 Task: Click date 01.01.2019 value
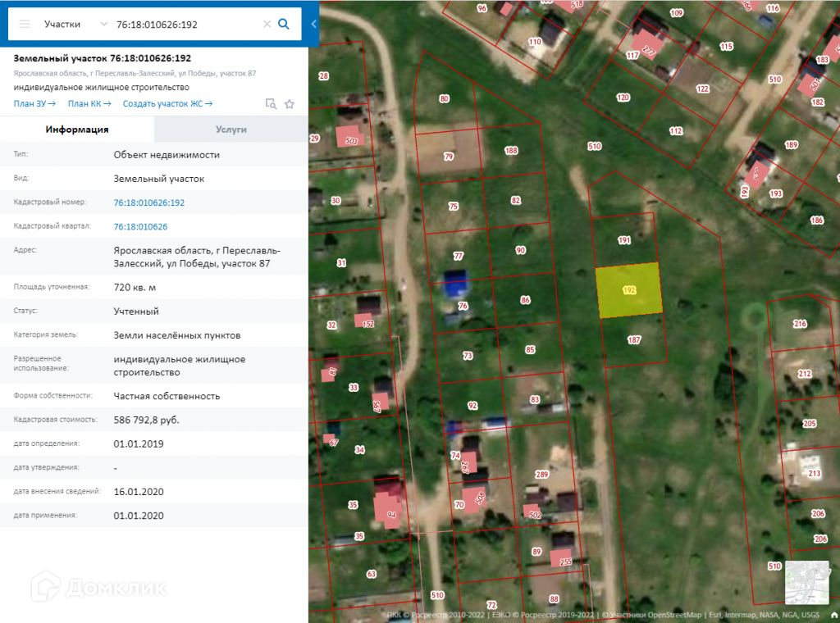click(139, 444)
